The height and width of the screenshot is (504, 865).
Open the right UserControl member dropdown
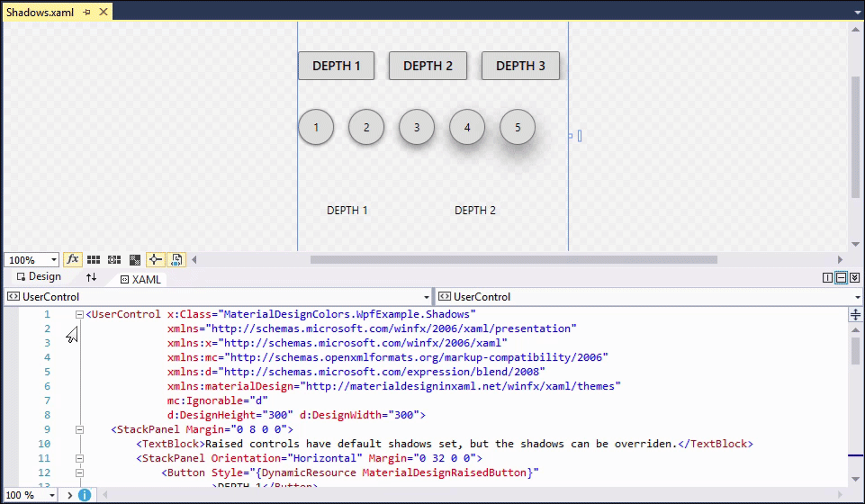pos(857,297)
